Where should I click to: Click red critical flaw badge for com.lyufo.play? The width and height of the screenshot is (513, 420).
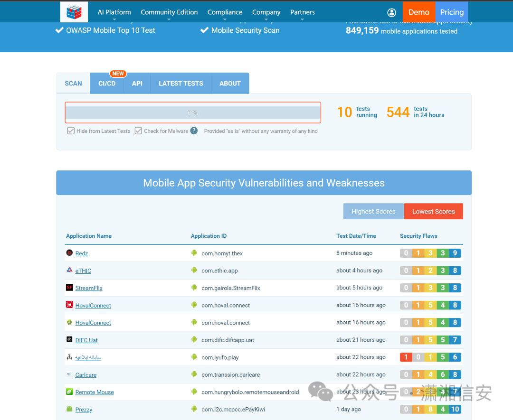pos(406,357)
